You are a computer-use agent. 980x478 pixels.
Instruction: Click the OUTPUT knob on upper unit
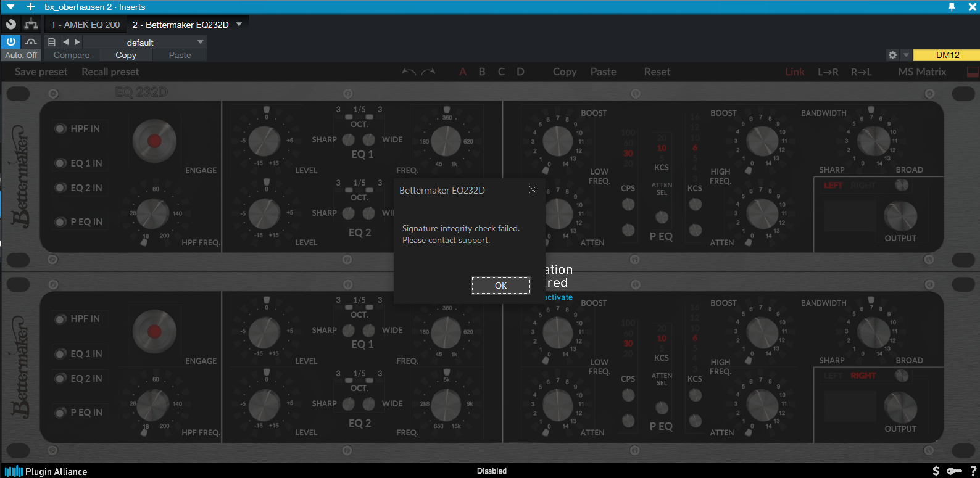pyautogui.click(x=900, y=216)
